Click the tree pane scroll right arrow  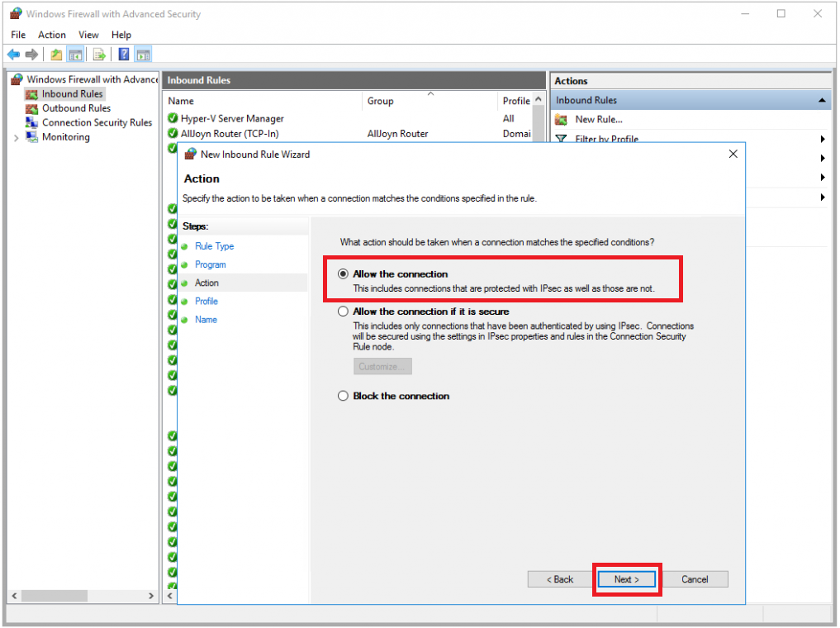(x=151, y=596)
